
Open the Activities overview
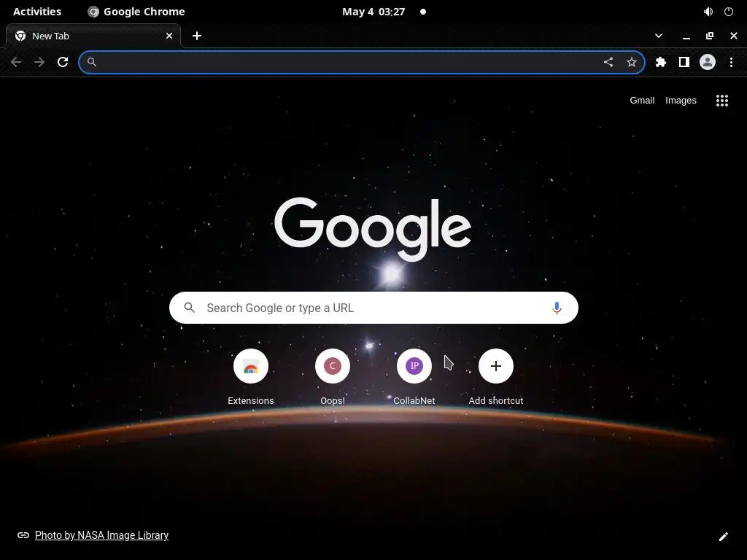tap(37, 12)
